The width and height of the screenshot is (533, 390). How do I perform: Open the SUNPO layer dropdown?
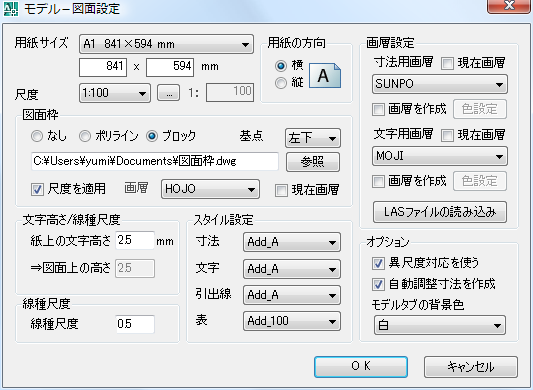tap(440, 84)
